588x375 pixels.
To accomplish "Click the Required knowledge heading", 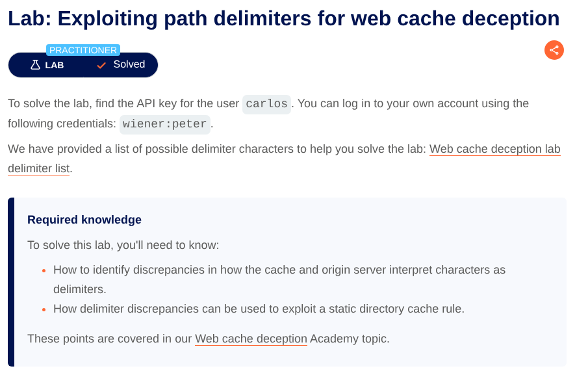I will 84,220.
